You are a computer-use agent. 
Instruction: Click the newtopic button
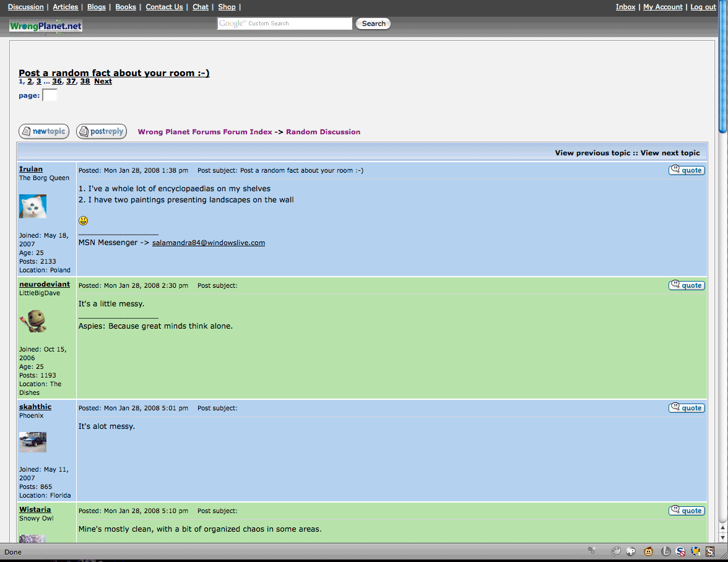click(43, 131)
